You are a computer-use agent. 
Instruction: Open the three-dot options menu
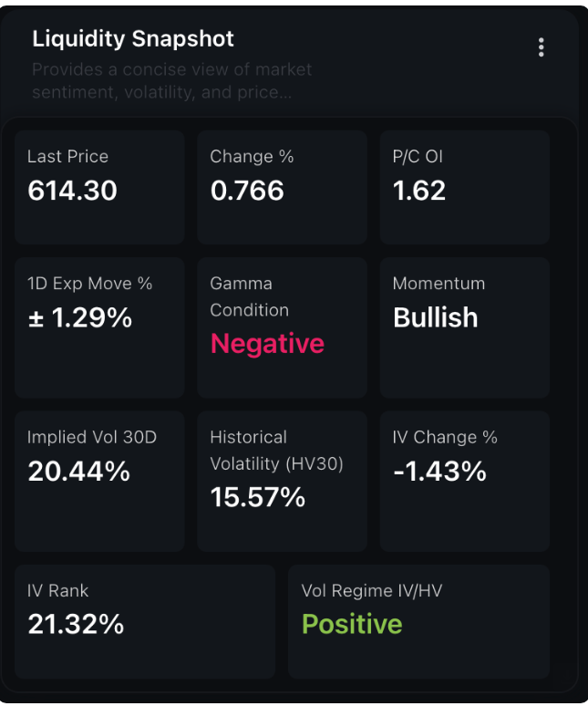pyautogui.click(x=541, y=47)
